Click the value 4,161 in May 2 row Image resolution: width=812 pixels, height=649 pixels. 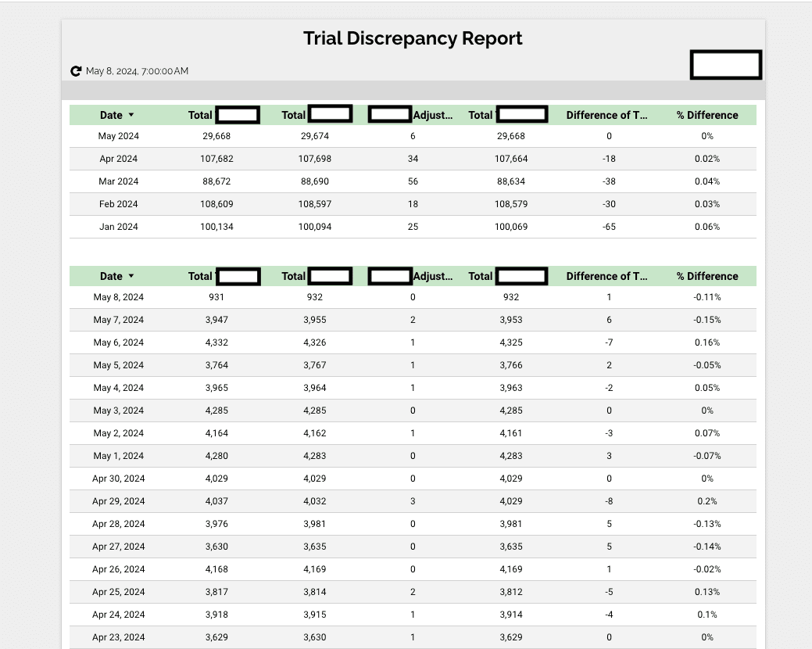[x=511, y=433]
